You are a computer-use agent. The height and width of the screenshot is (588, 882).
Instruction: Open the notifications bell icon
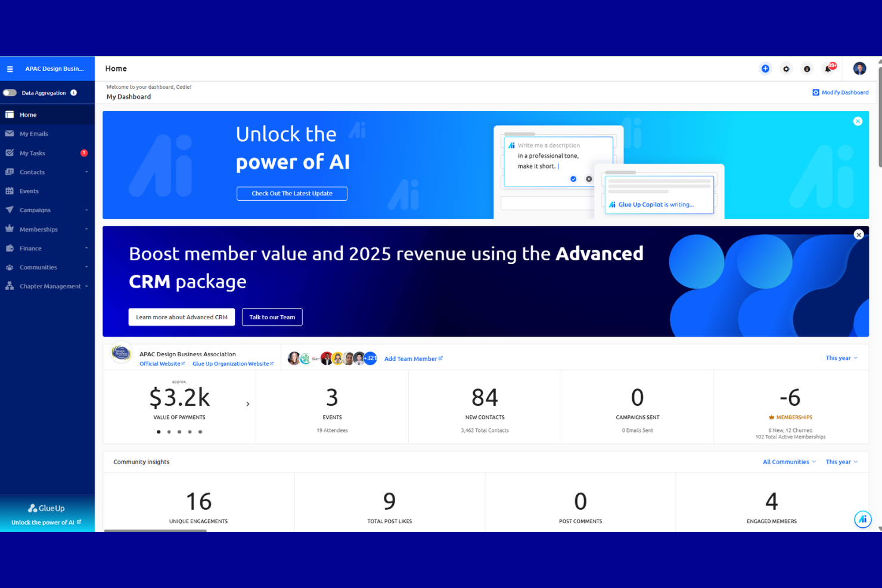tap(828, 69)
